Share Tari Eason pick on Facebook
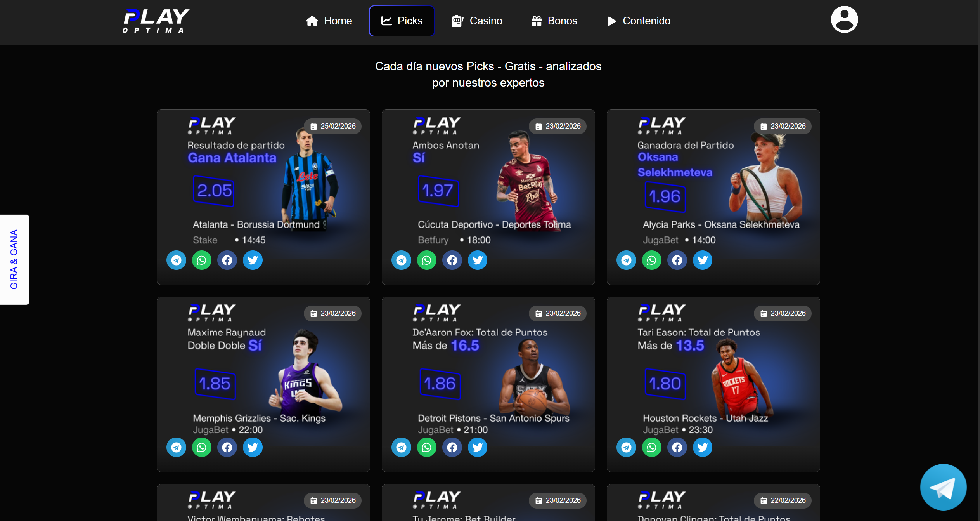The image size is (980, 521). point(677,447)
